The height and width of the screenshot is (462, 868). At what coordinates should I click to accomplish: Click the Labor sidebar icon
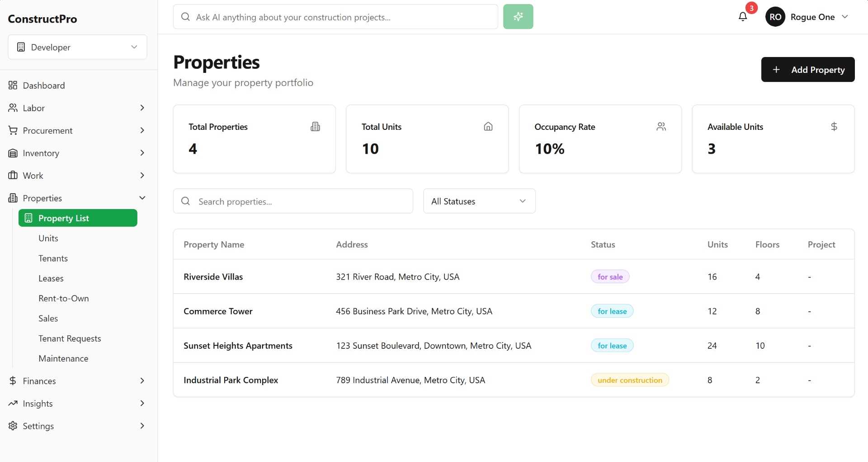pyautogui.click(x=13, y=108)
